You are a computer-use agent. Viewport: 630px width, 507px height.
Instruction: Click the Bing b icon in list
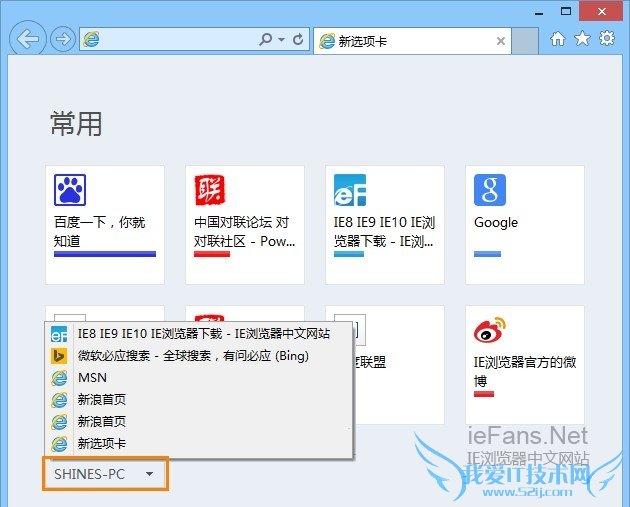click(x=59, y=356)
